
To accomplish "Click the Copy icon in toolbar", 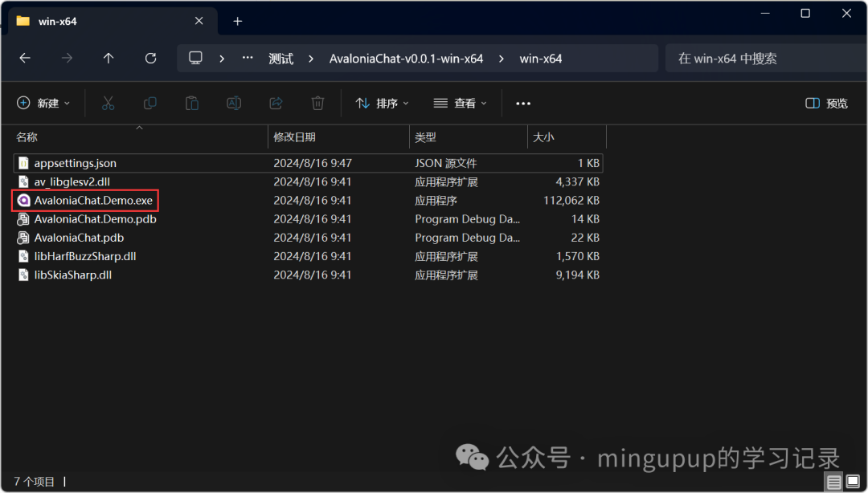I will tap(149, 103).
